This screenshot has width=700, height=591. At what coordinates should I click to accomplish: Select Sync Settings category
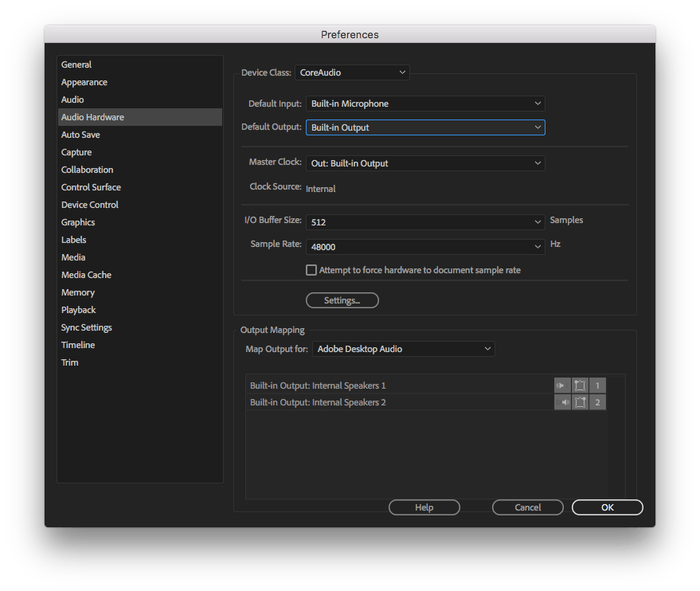click(139, 327)
